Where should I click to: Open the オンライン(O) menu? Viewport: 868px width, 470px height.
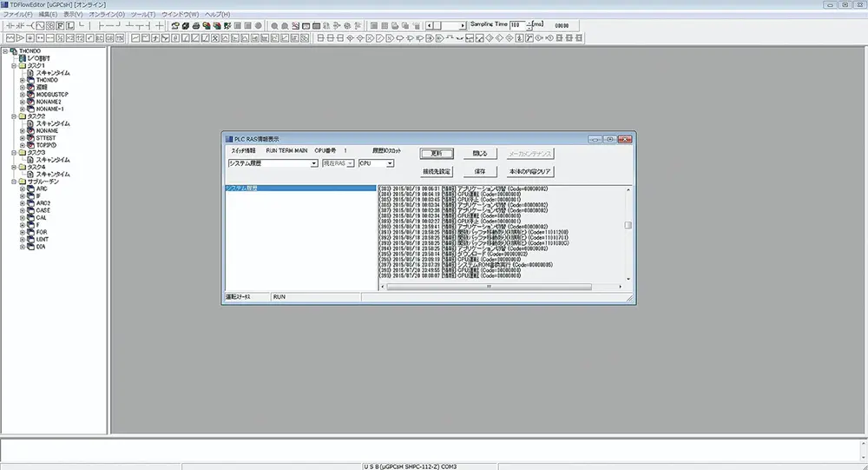(x=107, y=15)
